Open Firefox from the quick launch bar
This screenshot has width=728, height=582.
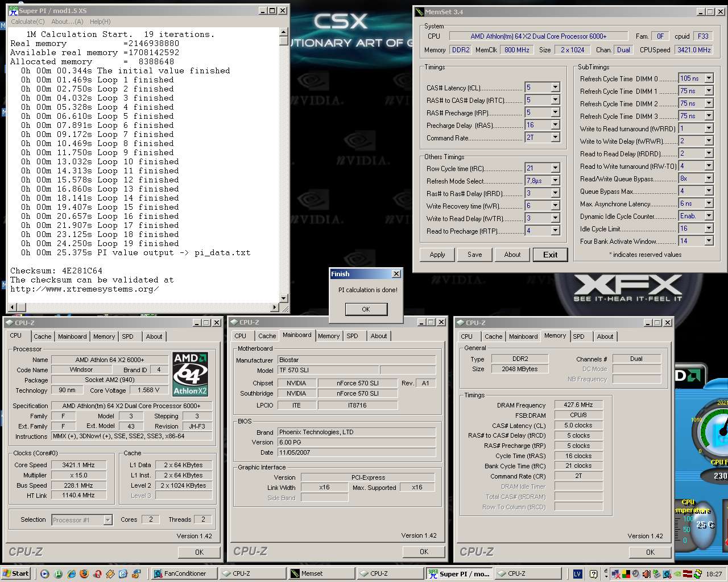click(x=84, y=573)
